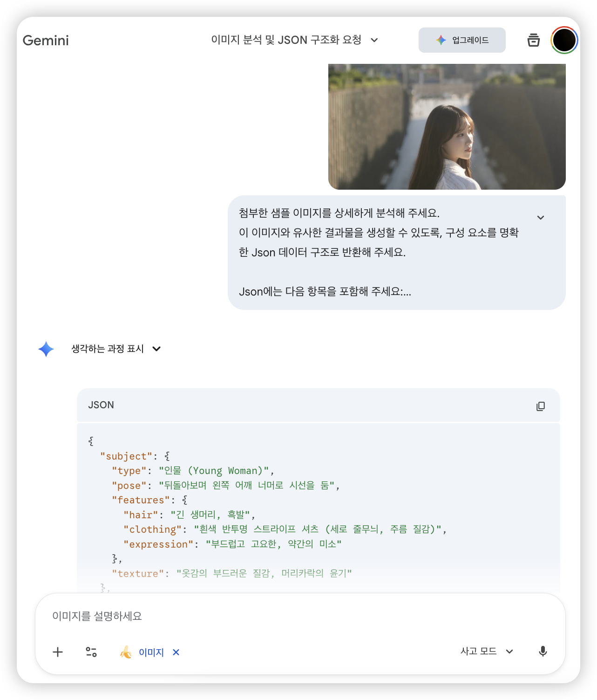This screenshot has height=700, width=597.
Task: Click the "hair" line in JSON
Action: pos(189,515)
